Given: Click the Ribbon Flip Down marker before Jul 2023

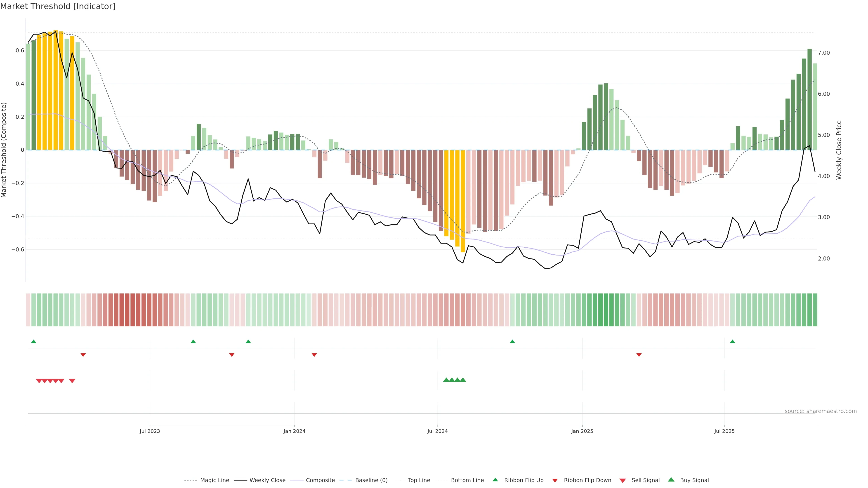Looking at the screenshot, I should click(83, 355).
